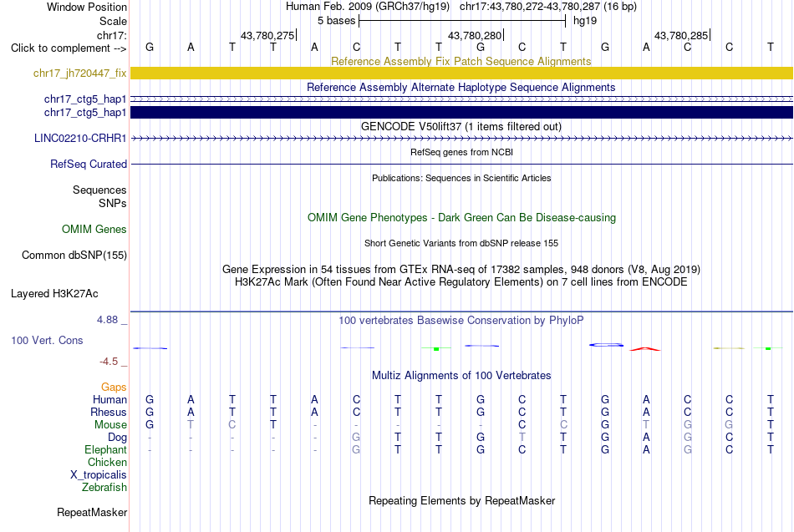The image size is (794, 532).
Task: Select the Scale label in the ruler
Action: [113, 21]
